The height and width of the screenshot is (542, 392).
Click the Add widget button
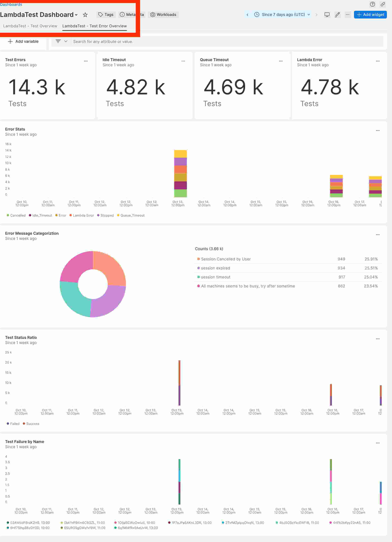coord(370,15)
